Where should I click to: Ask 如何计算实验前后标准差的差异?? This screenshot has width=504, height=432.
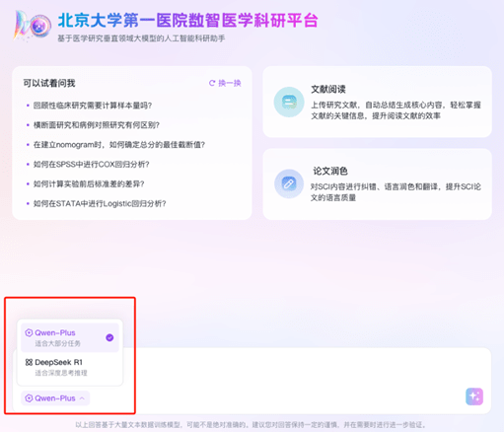click(x=89, y=183)
